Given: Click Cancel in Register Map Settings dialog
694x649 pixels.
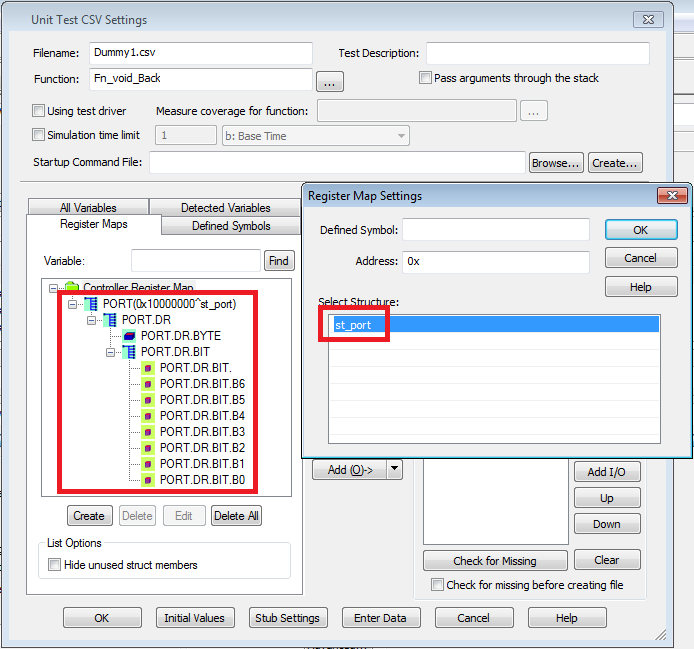Looking at the screenshot, I should coord(641,258).
